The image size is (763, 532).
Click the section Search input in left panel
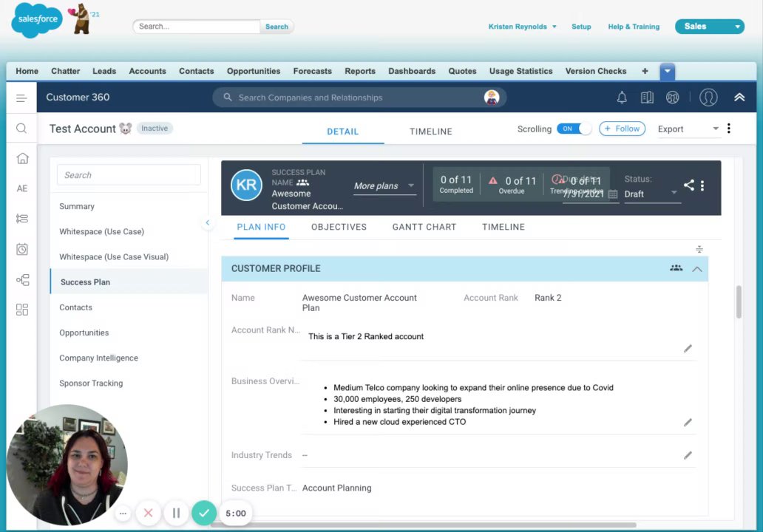click(129, 175)
